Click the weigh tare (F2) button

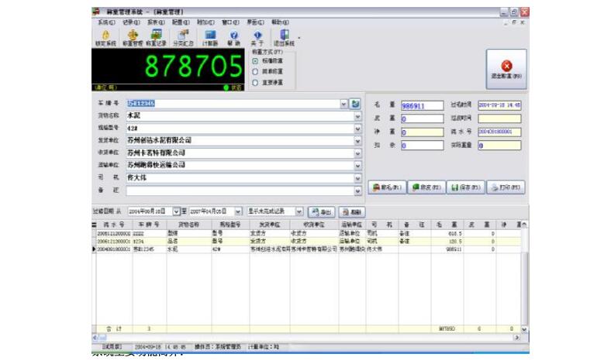(x=426, y=187)
